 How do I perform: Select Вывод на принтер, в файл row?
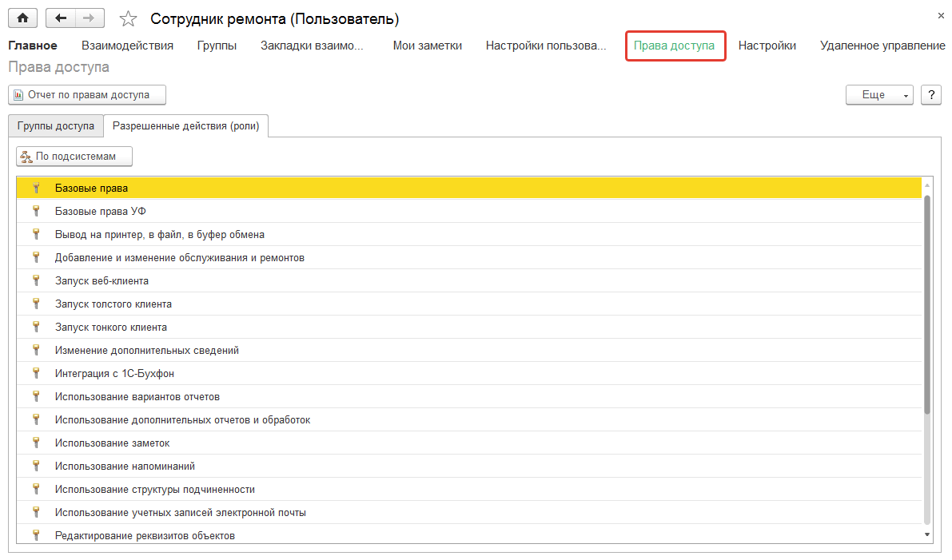coord(468,234)
